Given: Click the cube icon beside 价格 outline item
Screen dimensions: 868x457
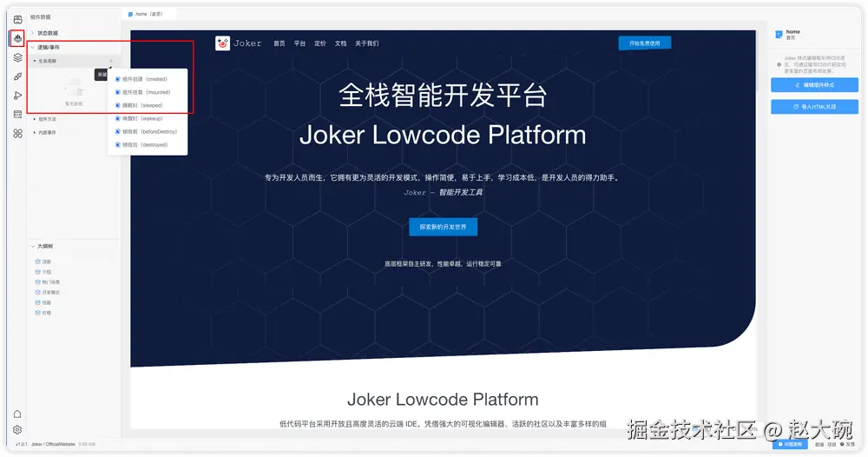Looking at the screenshot, I should click(37, 313).
